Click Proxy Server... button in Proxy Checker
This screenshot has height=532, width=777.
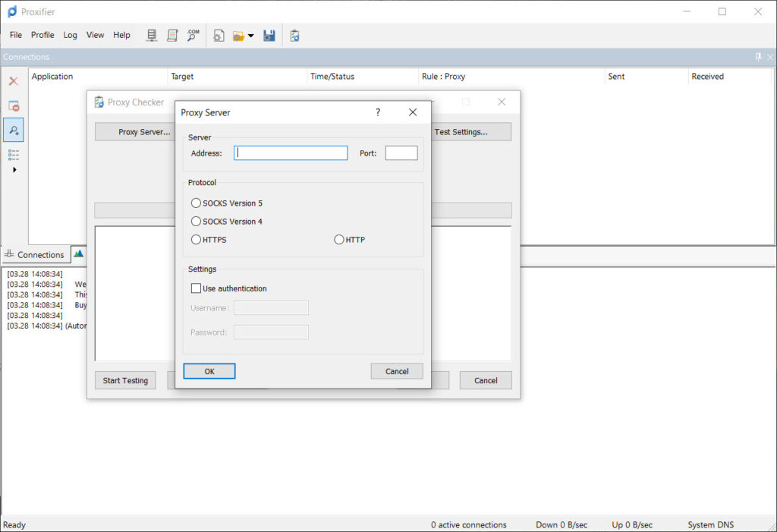tap(135, 132)
